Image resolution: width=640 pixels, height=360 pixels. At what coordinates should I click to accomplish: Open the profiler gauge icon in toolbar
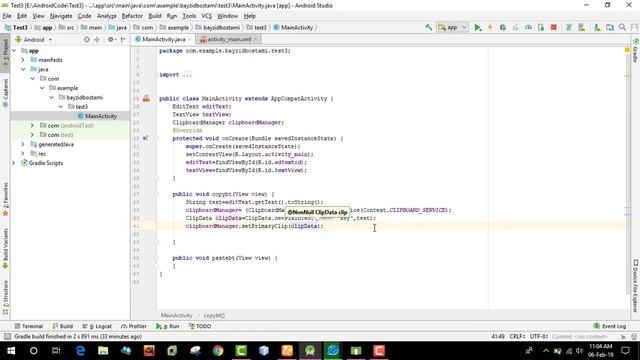tap(528, 27)
